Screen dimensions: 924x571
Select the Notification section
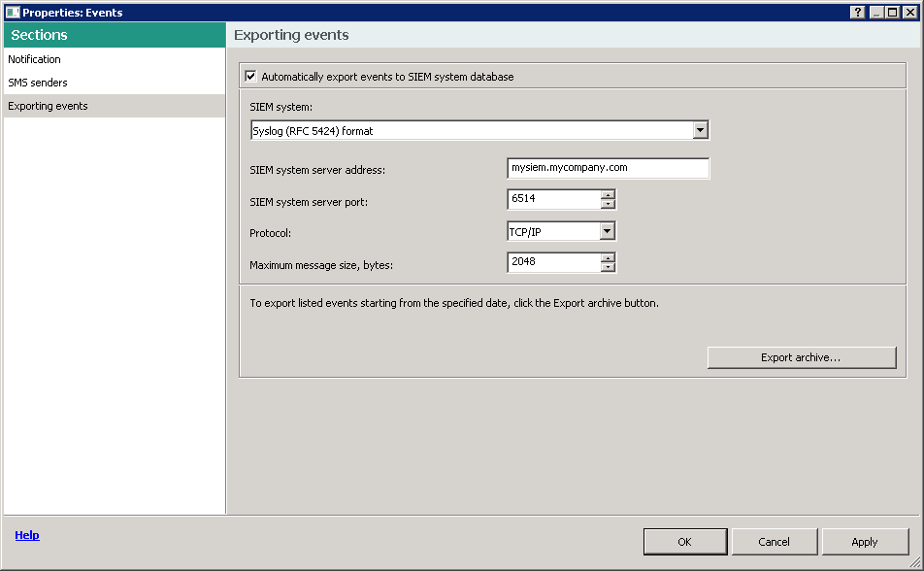click(x=115, y=59)
